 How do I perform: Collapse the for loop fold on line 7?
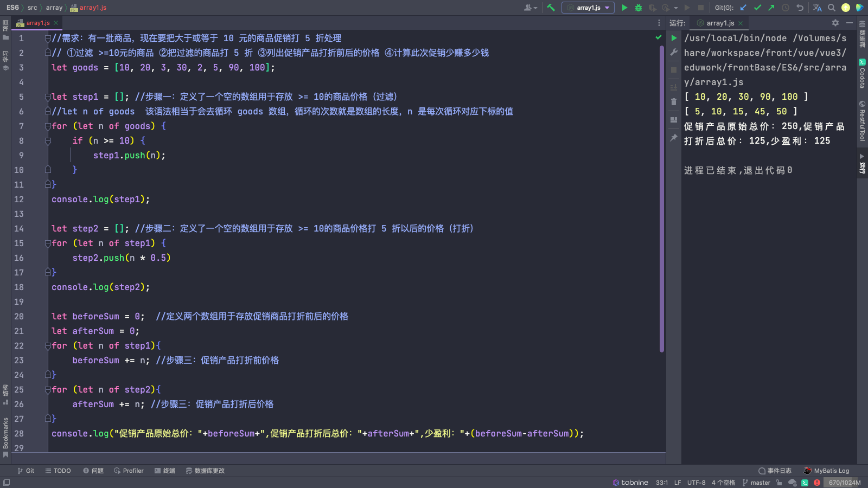(48, 126)
